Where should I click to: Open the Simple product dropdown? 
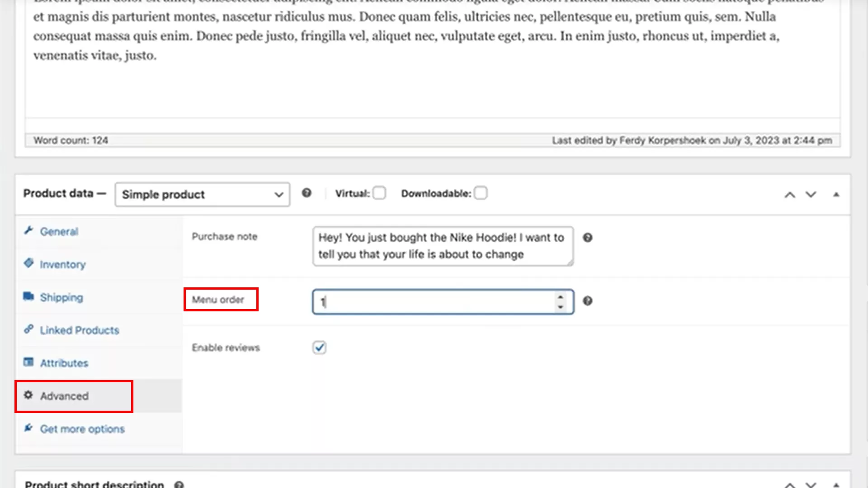pos(202,194)
